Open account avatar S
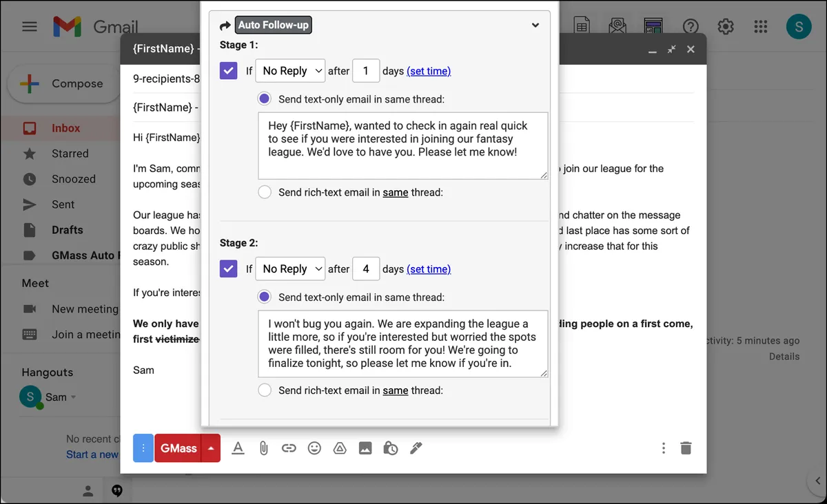 pyautogui.click(x=799, y=27)
